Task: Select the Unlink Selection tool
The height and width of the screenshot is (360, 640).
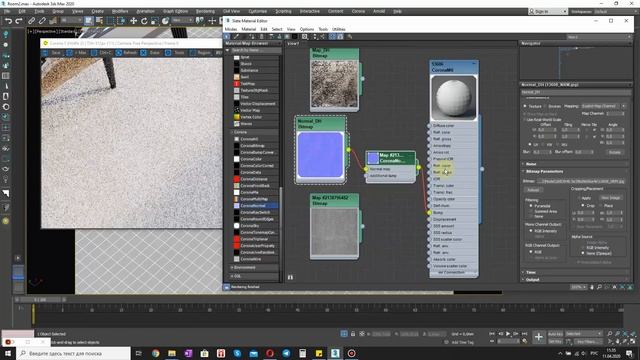Action: pyautogui.click(x=42, y=20)
